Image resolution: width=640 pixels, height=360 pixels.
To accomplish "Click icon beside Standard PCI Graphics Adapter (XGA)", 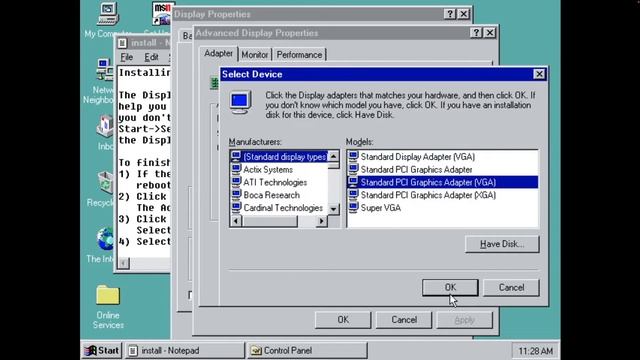I will (353, 194).
